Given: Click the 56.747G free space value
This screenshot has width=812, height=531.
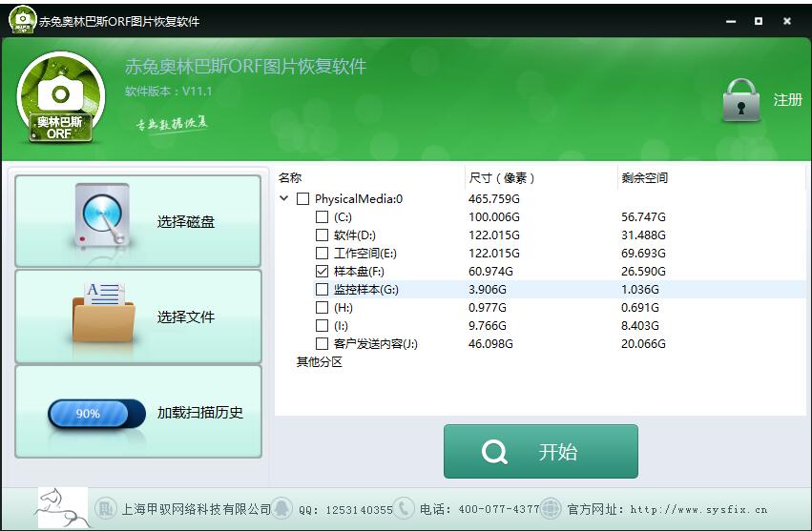Looking at the screenshot, I should 643,216.
